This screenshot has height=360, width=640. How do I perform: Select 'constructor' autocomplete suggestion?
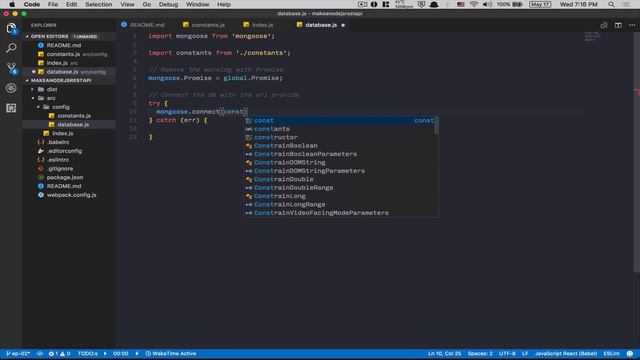(340, 137)
